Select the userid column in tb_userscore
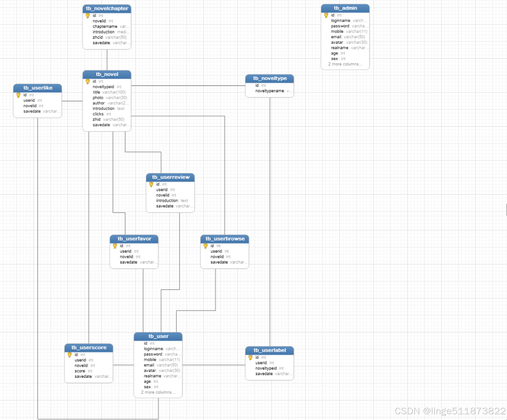Image resolution: width=507 pixels, height=420 pixels. click(84, 360)
